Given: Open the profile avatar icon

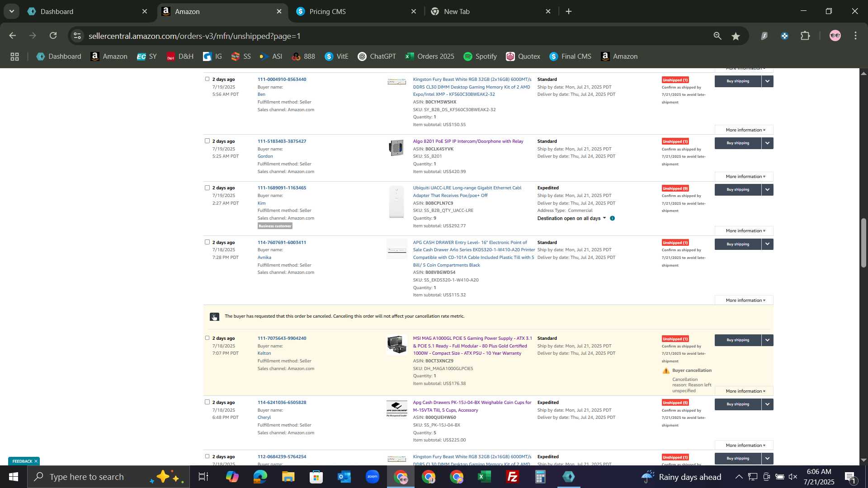Looking at the screenshot, I should pyautogui.click(x=835, y=36).
